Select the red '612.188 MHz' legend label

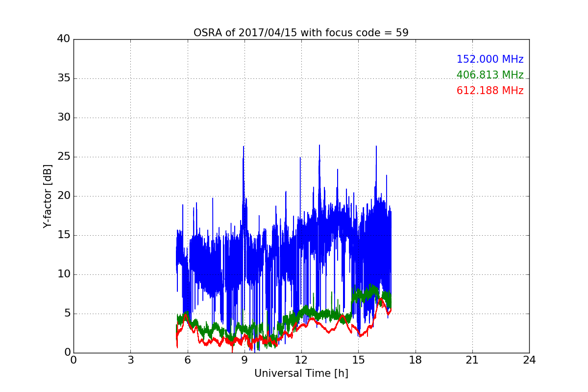click(490, 91)
